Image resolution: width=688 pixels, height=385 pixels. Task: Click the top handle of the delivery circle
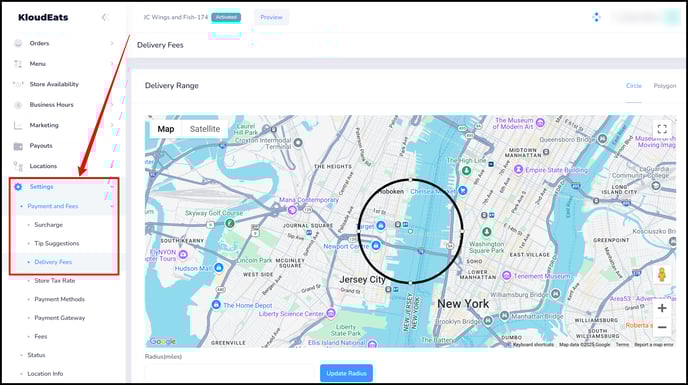pyautogui.click(x=410, y=180)
